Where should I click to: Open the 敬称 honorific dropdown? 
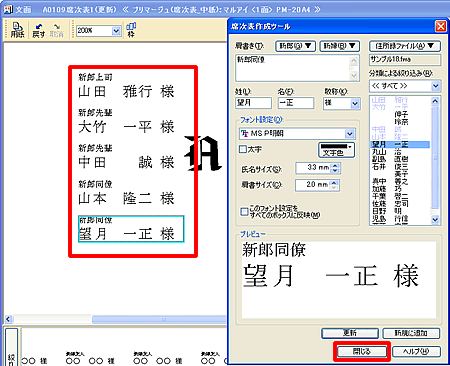[355, 104]
